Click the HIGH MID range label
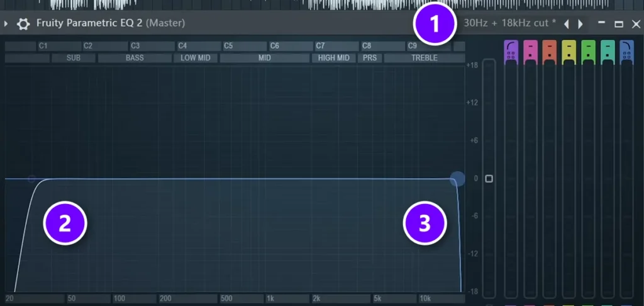This screenshot has width=644, height=306. coord(333,58)
